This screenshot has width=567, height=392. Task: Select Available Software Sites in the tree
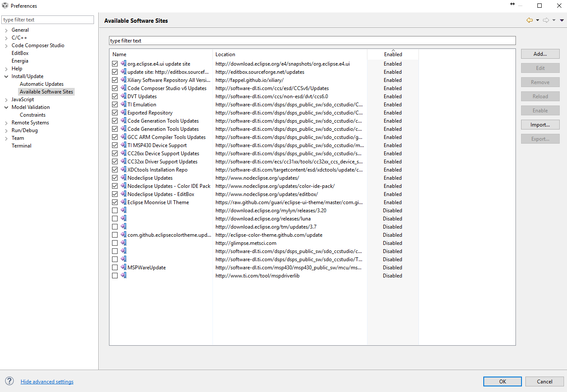[46, 92]
